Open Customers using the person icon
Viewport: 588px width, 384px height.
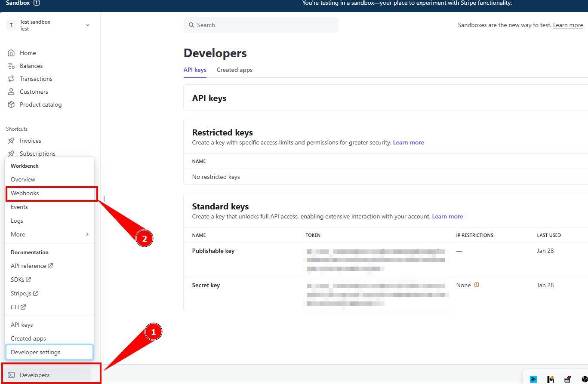[11, 92]
